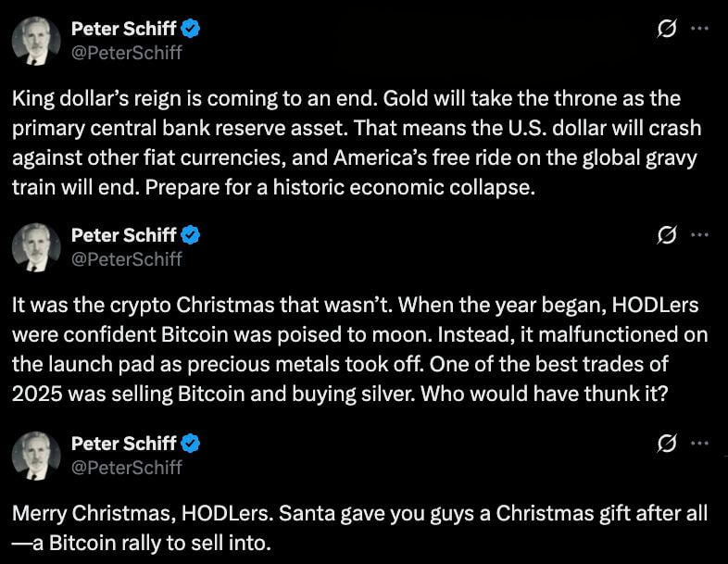This screenshot has height=564, width=728.
Task: Open the Peter Schiff name link on the Merry Christmas tweet
Action: (x=136, y=445)
